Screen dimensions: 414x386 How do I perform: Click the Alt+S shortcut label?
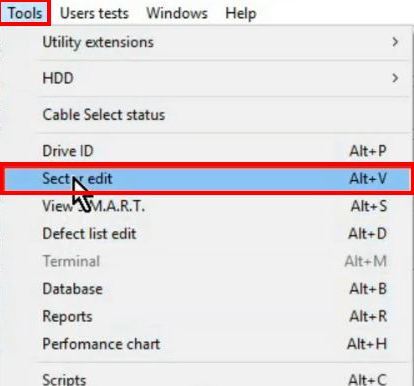369,206
